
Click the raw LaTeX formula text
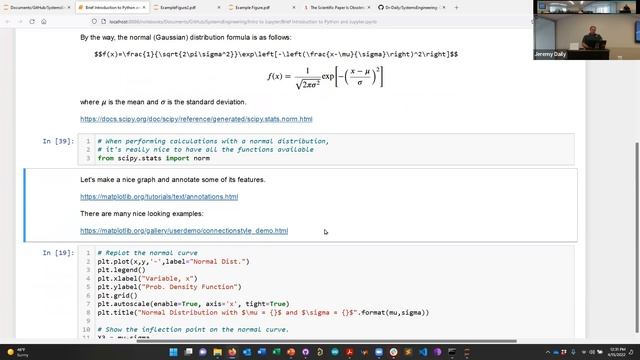coord(276,54)
